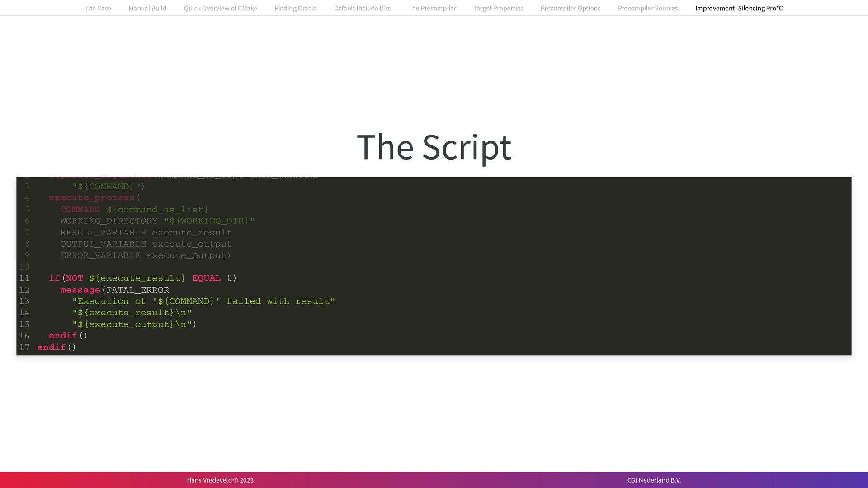Viewport: 868px width, 488px height.
Task: Select 'Improvement: Silencing Pro*C' tab
Action: 739,8
